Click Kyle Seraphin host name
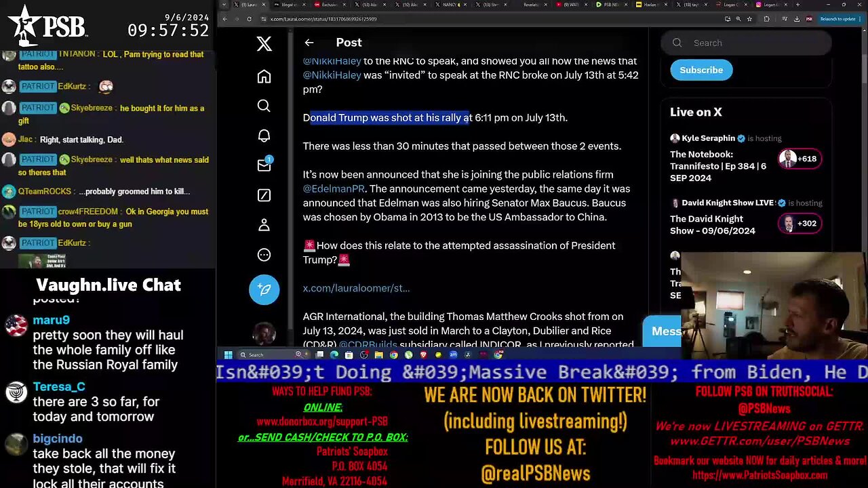Image resolution: width=868 pixels, height=488 pixels. pos(708,138)
